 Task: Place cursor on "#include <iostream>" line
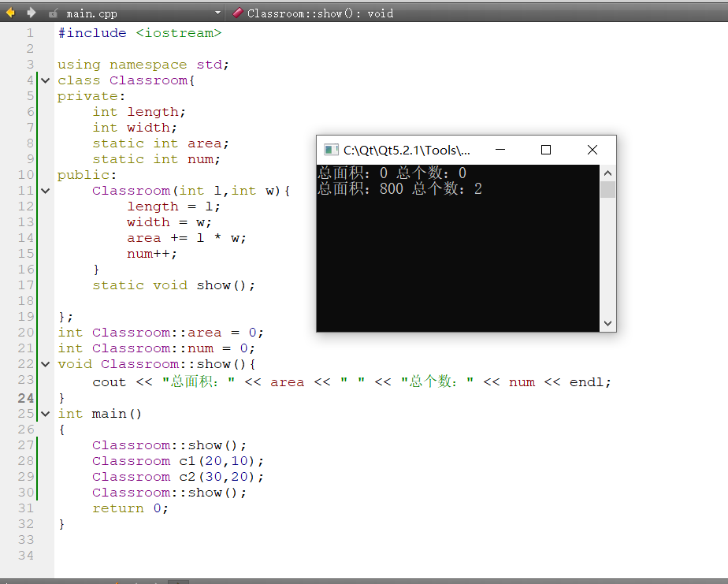click(139, 33)
